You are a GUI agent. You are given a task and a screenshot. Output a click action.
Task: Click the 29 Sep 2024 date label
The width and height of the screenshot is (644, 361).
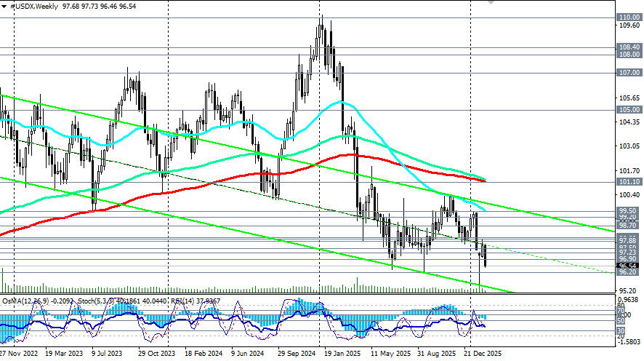[297, 353]
